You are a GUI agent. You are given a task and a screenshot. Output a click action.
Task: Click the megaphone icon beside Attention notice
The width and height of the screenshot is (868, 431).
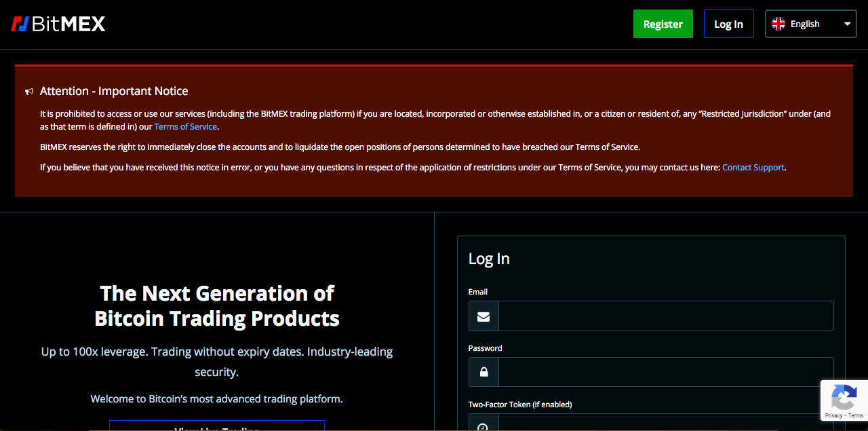29,92
